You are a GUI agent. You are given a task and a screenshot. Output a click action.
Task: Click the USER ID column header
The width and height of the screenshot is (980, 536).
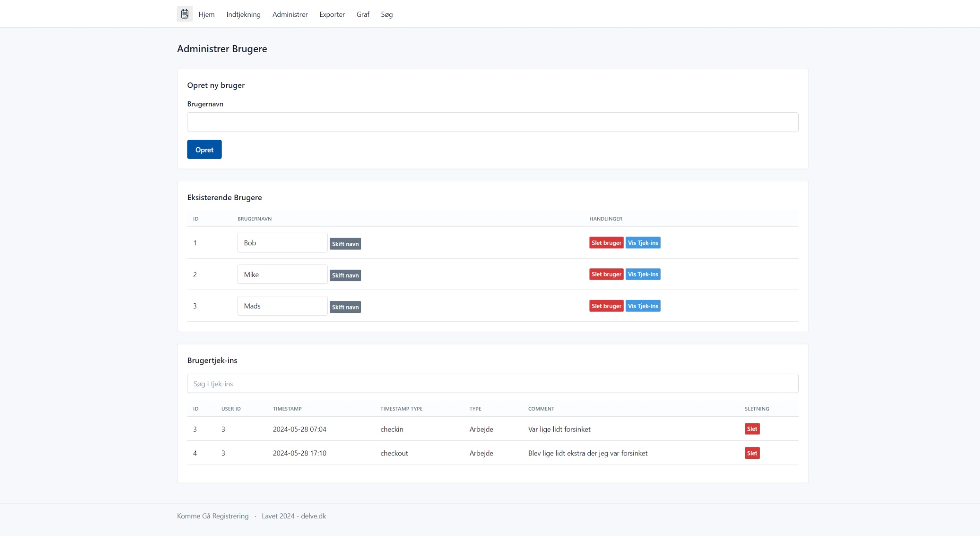[x=231, y=409]
